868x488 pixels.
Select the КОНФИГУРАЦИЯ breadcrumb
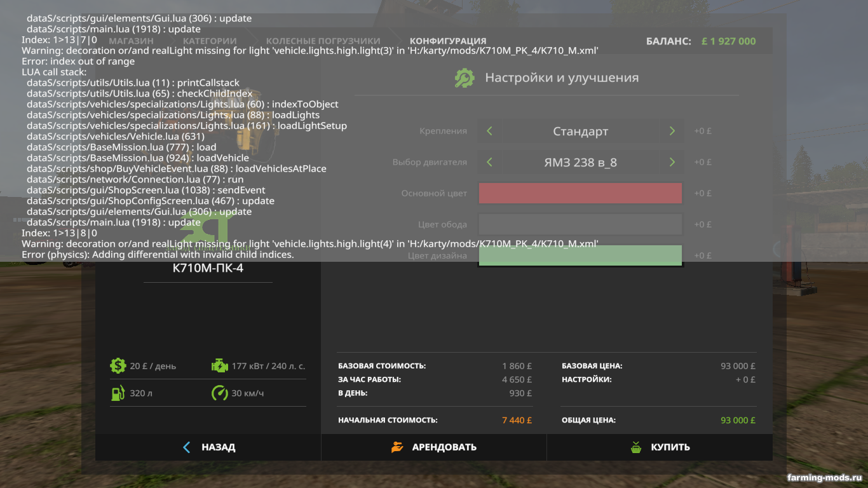click(x=448, y=41)
